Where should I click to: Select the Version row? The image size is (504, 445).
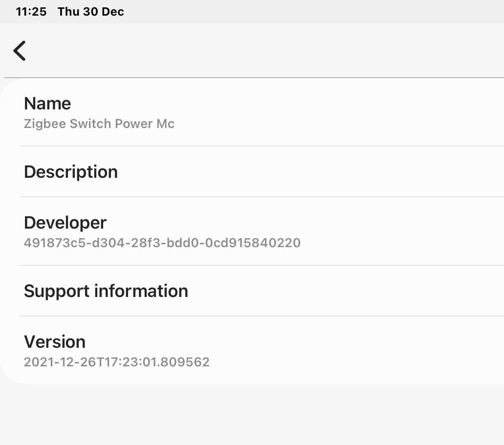(54, 341)
